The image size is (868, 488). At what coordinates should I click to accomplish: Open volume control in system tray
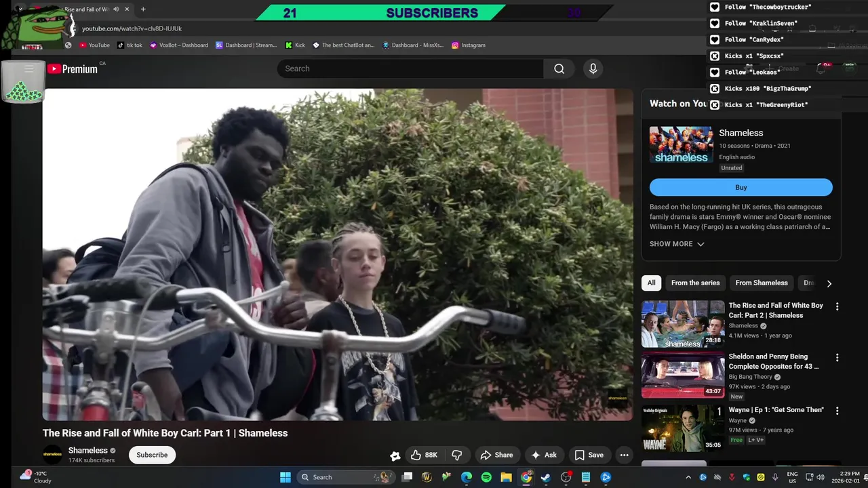pyautogui.click(x=821, y=477)
